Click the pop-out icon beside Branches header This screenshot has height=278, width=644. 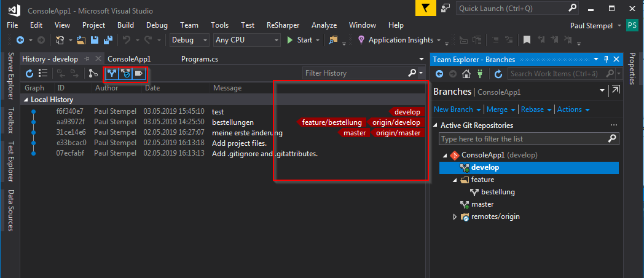click(616, 91)
